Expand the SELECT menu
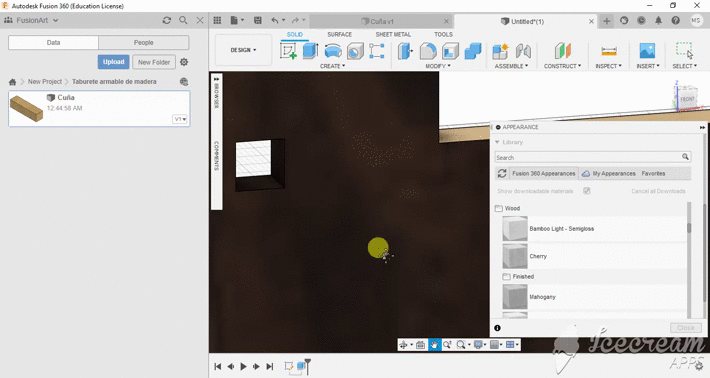The height and width of the screenshot is (378, 710). point(684,66)
